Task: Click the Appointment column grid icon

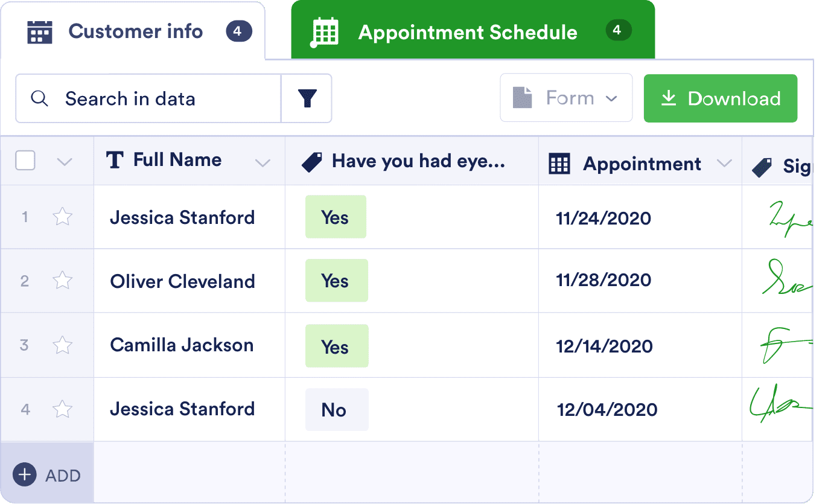Action: (x=559, y=164)
